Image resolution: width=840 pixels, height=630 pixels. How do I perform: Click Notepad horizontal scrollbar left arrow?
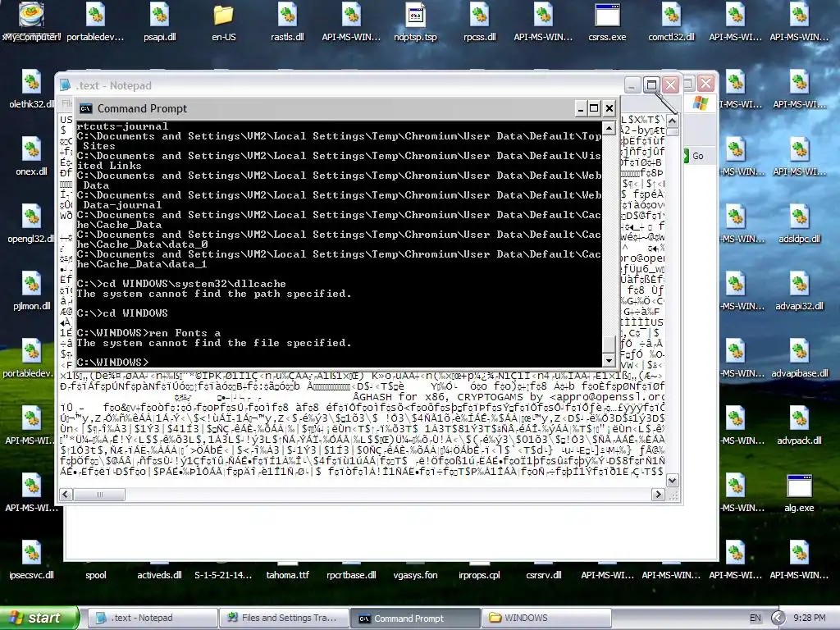tap(66, 495)
